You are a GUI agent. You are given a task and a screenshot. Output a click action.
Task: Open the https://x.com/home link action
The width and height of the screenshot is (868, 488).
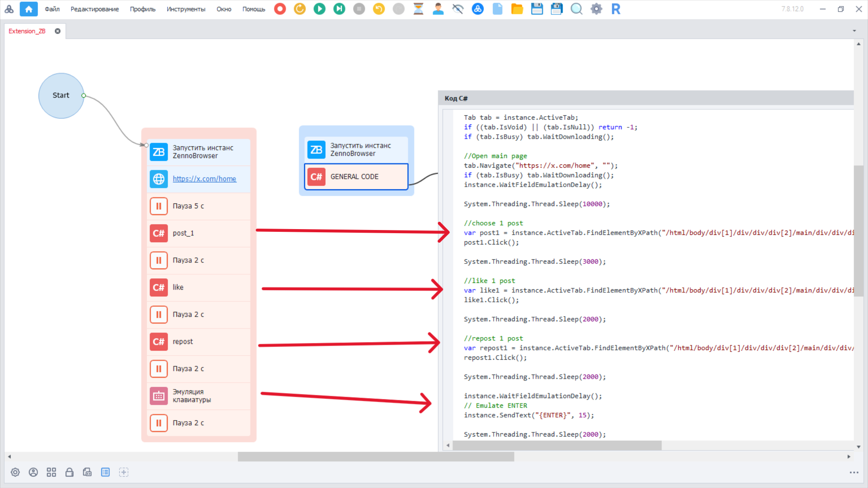pos(204,179)
